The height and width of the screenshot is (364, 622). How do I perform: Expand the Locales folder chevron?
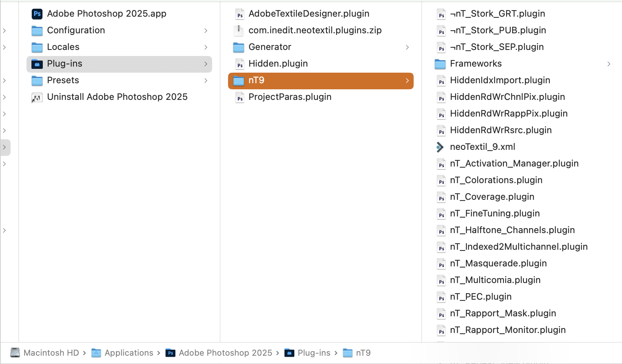tap(206, 47)
